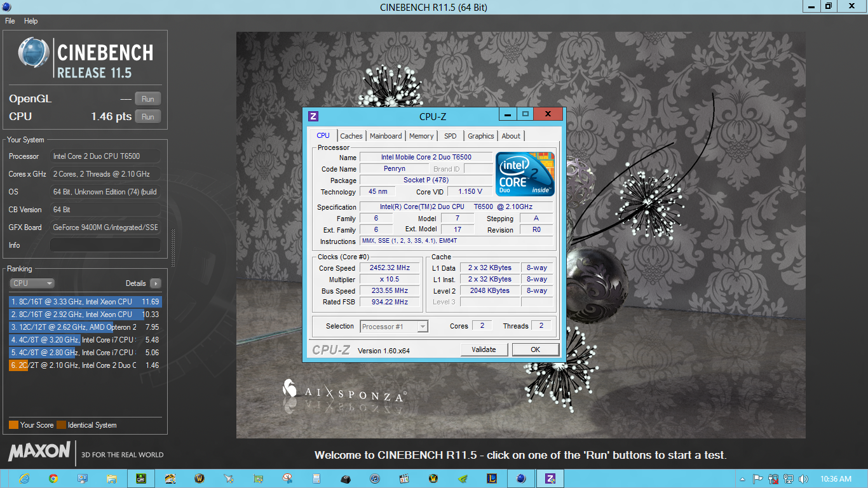The height and width of the screenshot is (488, 868).
Task: Open League of Legends taskbar icon
Action: pyautogui.click(x=492, y=478)
